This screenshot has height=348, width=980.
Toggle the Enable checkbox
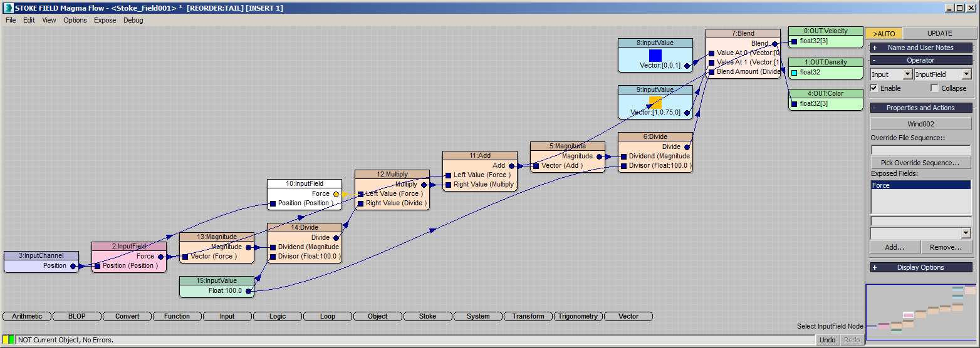(x=874, y=88)
